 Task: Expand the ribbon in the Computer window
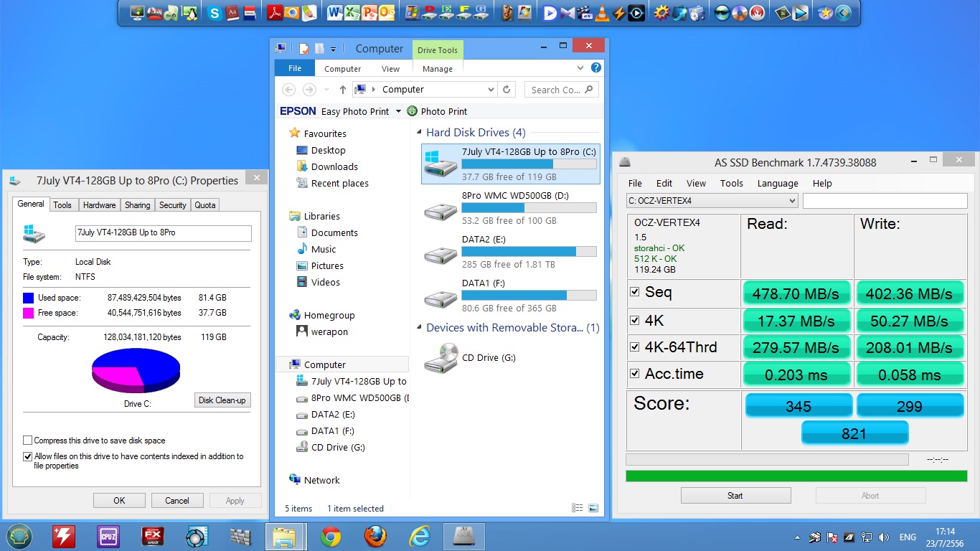(x=581, y=68)
